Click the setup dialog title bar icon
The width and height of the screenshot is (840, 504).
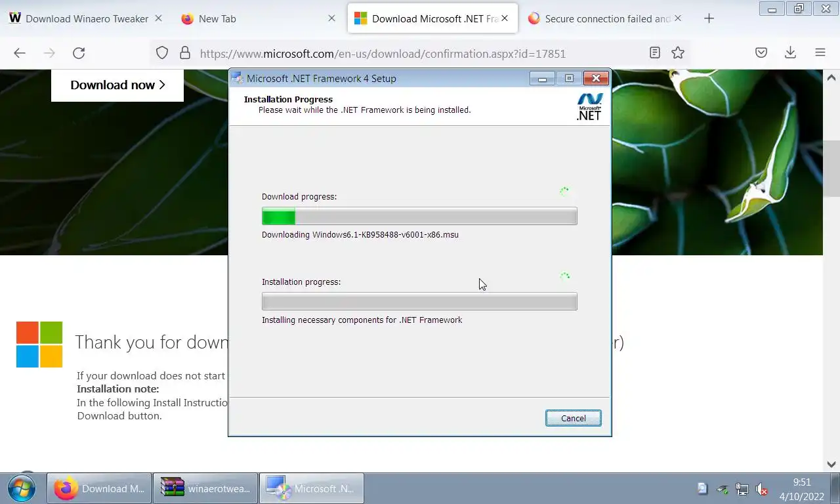[238, 78]
